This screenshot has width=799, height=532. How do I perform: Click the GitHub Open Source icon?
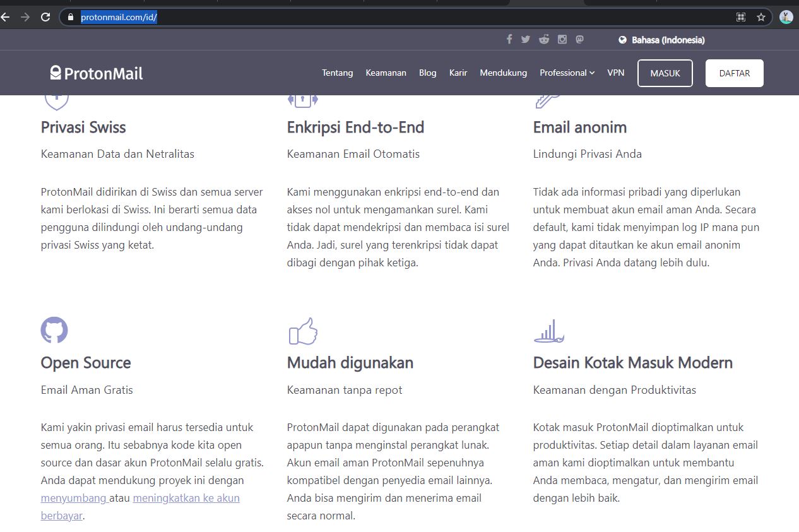[54, 330]
